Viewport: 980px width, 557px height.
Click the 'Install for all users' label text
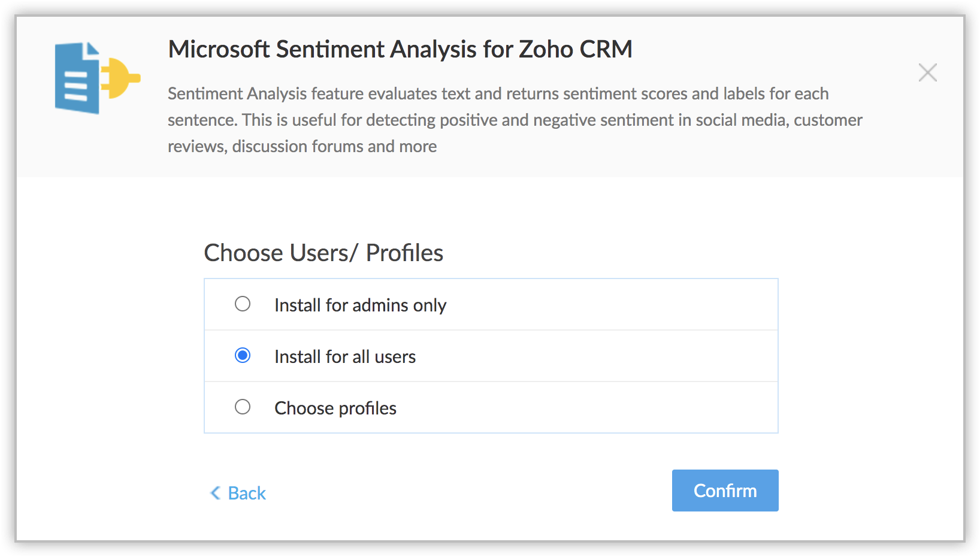pyautogui.click(x=344, y=357)
